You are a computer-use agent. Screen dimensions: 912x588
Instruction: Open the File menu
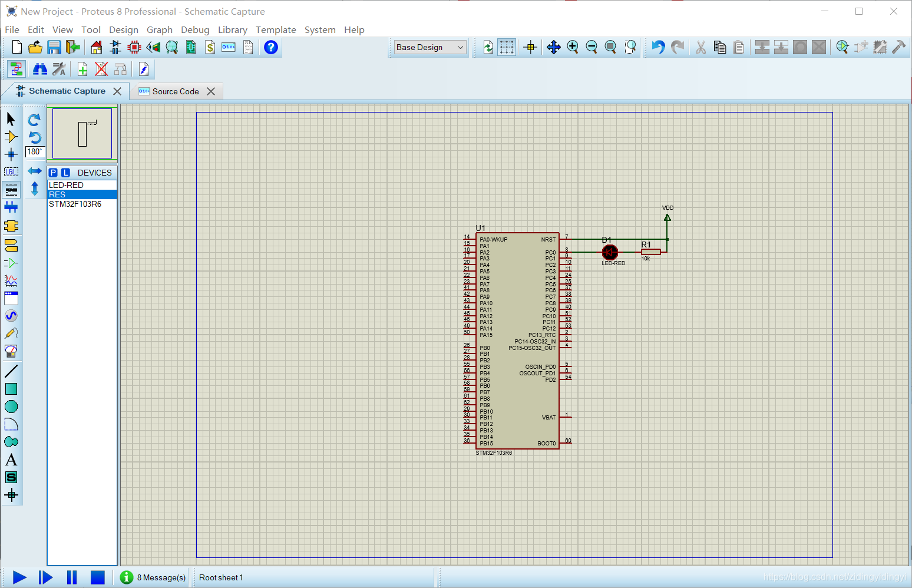coord(12,29)
